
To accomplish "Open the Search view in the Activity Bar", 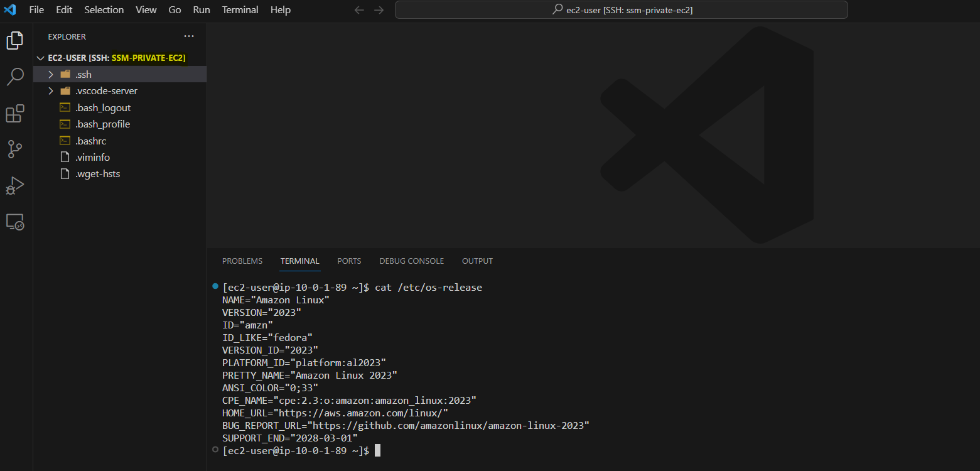I will pos(15,77).
